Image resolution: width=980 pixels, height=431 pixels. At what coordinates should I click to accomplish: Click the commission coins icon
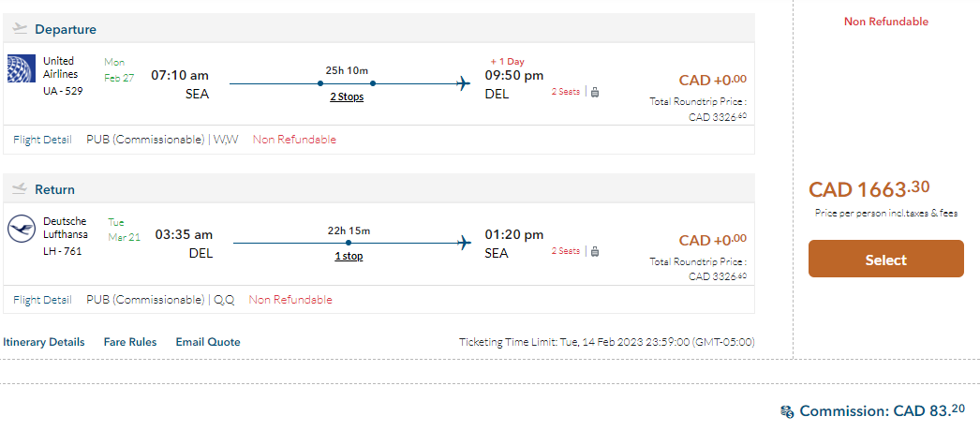coord(787,411)
